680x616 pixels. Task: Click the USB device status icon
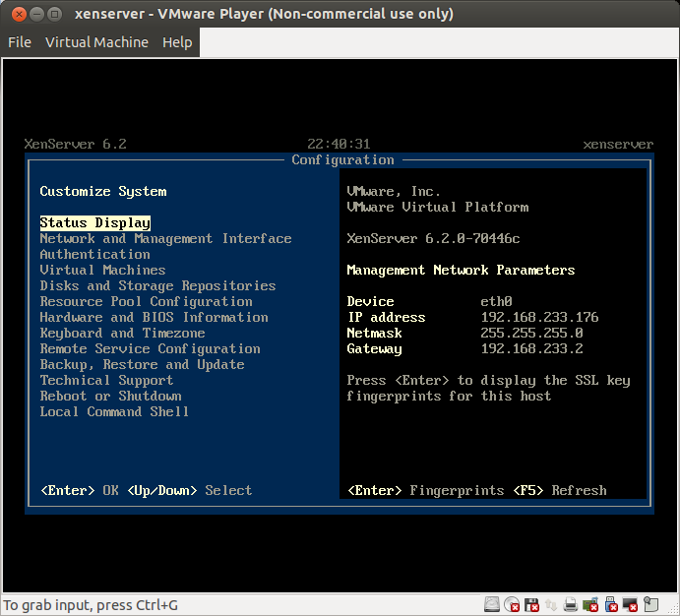(x=610, y=604)
